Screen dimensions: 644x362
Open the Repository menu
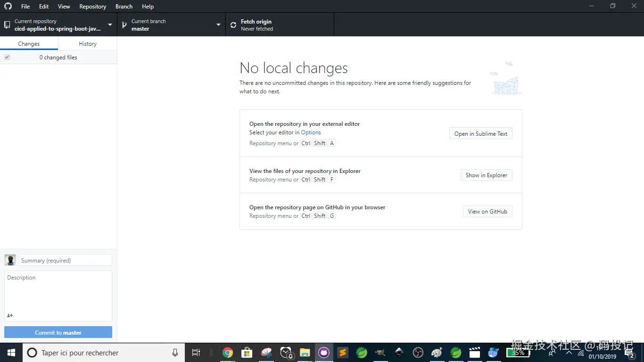tap(93, 7)
